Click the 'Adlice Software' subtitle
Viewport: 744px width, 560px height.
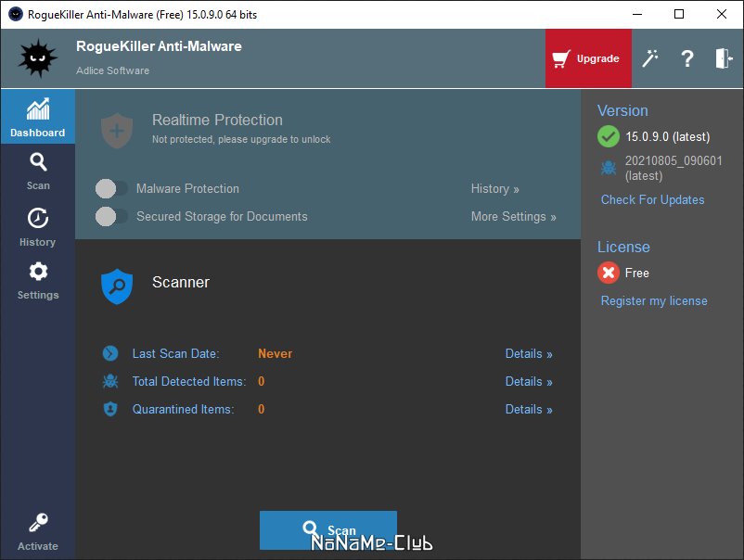point(113,70)
